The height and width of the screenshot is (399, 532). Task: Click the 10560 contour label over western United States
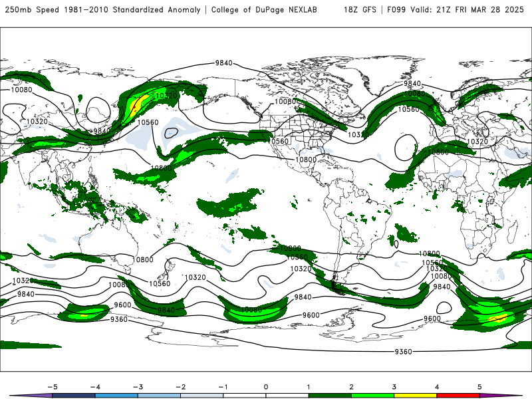pyautogui.click(x=278, y=141)
